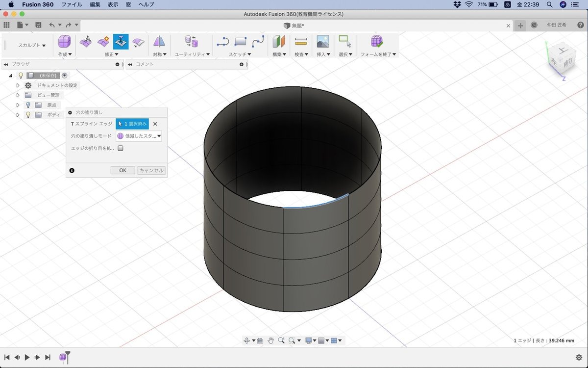The width and height of the screenshot is (588, 368).
Task: Open the ファイル menu
Action: pyautogui.click(x=72, y=4)
